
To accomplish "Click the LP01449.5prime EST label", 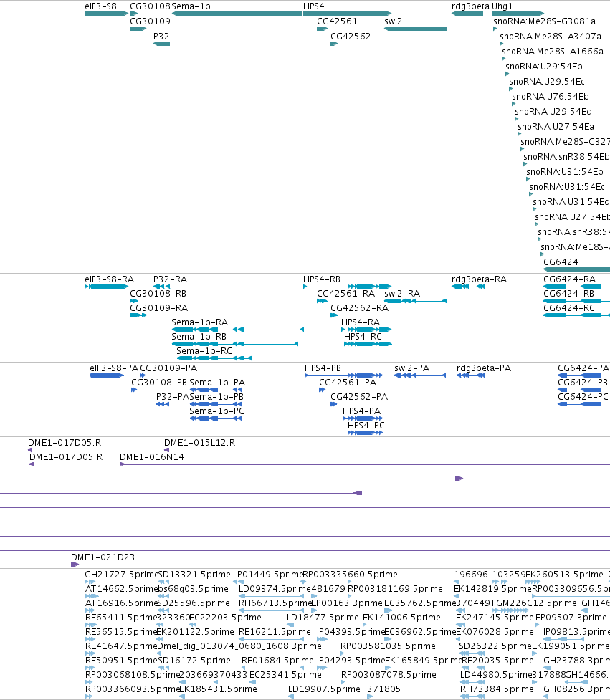I will point(268,574).
